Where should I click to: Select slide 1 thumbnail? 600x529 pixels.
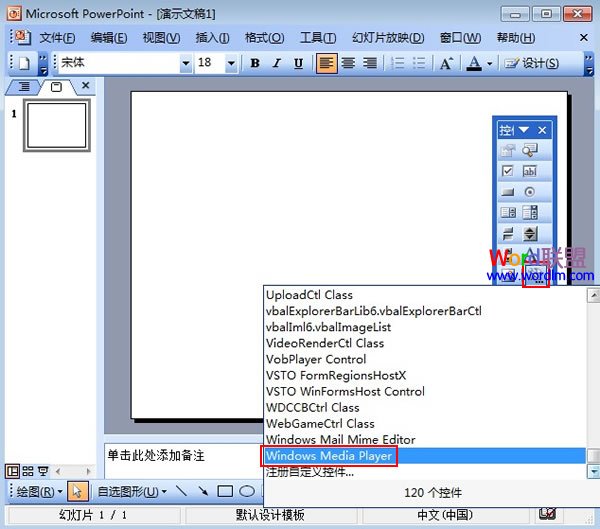click(57, 125)
